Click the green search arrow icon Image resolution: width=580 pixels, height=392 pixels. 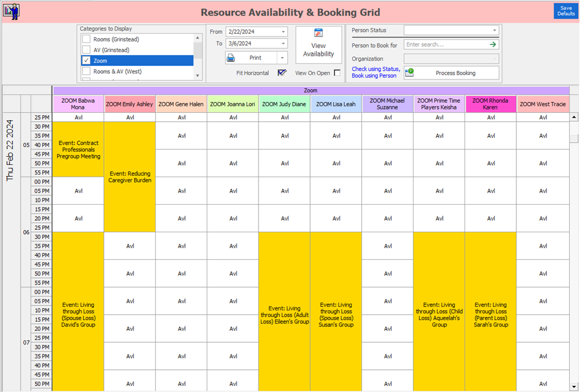492,44
